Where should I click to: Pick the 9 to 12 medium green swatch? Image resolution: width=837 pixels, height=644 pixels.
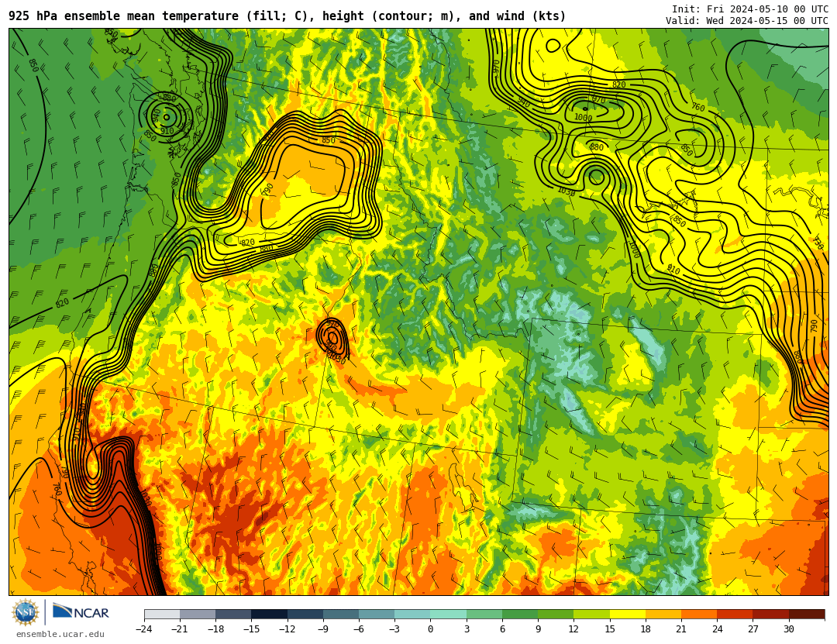coord(556,614)
